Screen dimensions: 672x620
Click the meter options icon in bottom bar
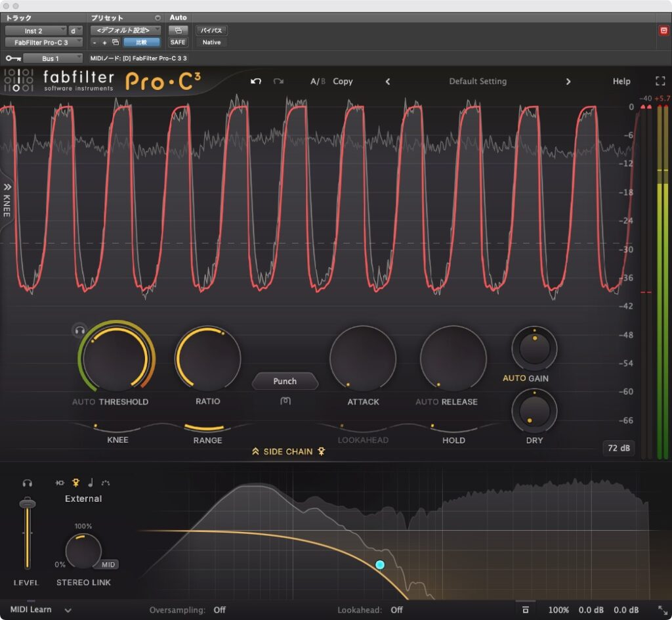point(526,609)
